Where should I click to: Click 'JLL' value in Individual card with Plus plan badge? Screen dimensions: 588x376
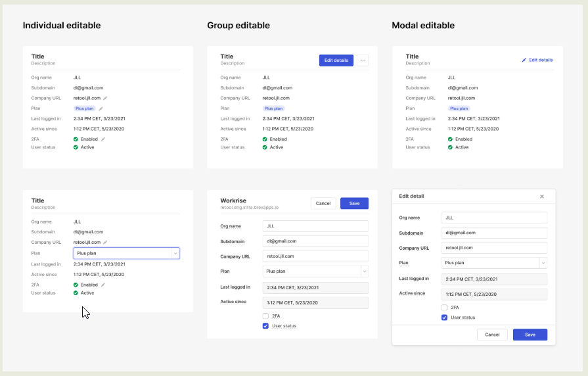click(77, 78)
